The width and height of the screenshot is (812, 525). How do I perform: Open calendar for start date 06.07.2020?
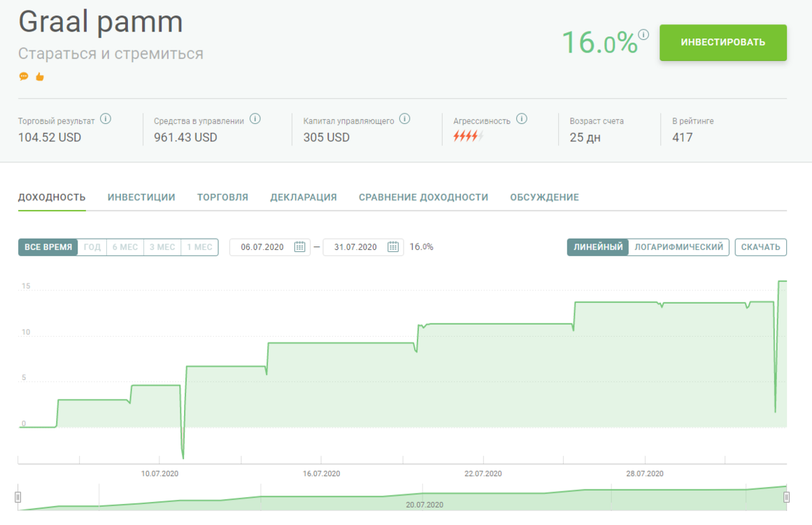[x=300, y=246]
